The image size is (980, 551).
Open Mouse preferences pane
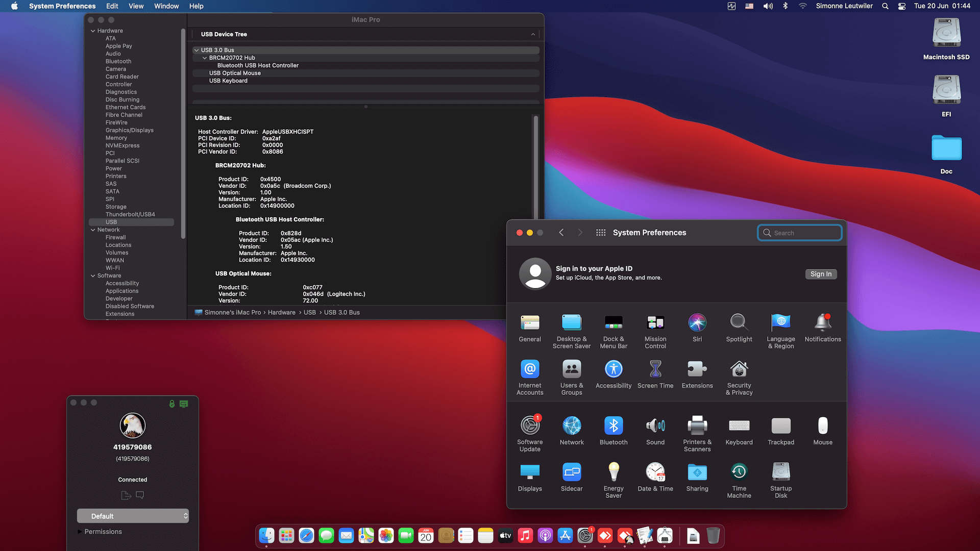[823, 431]
